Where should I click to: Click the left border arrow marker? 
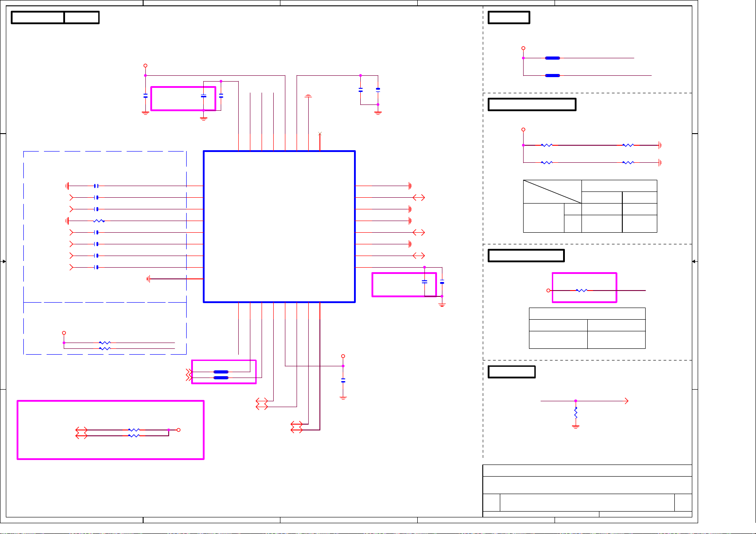(4, 261)
